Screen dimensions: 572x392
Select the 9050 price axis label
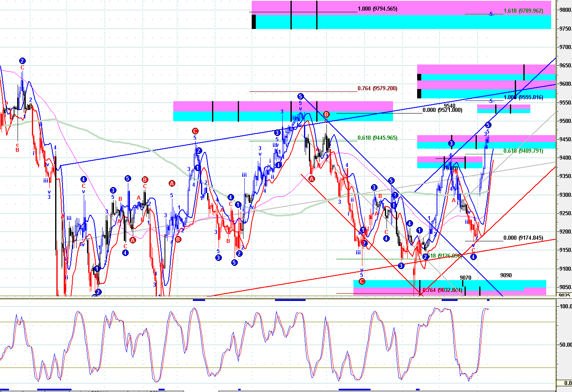coord(565,287)
